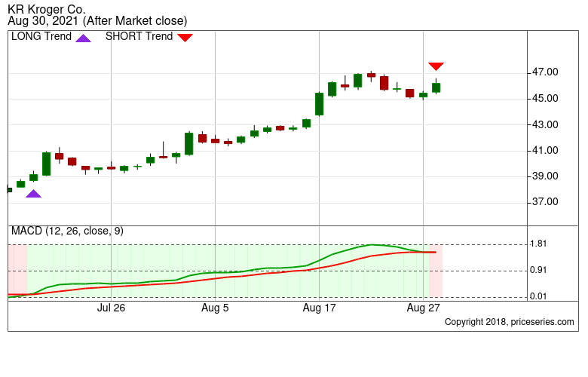Image resolution: width=588 pixels, height=377 pixels.
Task: Click the 1.81 MACD axis value
Action: 538,244
